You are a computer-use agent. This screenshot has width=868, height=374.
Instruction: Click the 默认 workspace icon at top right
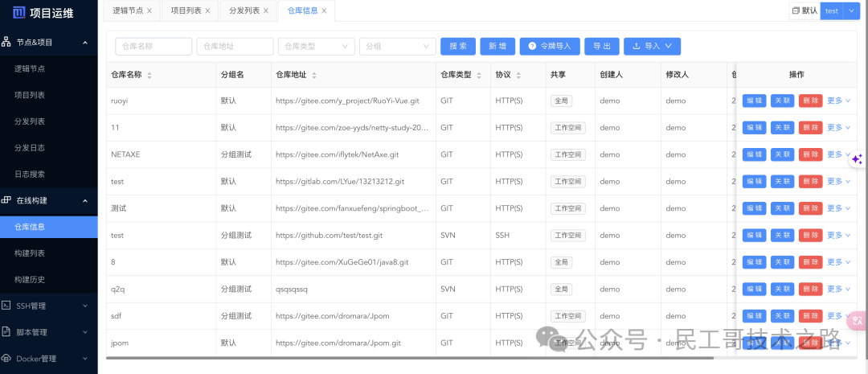pyautogui.click(x=796, y=10)
